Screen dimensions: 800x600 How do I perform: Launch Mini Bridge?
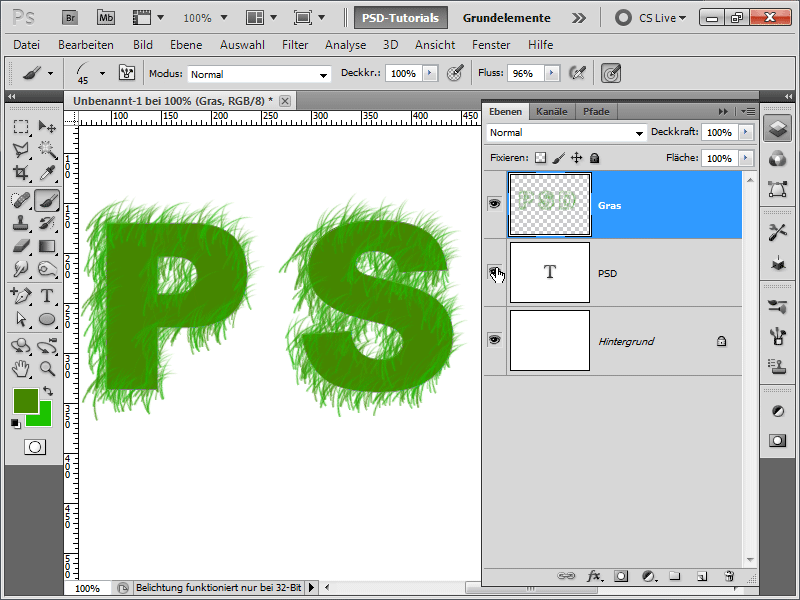106,18
